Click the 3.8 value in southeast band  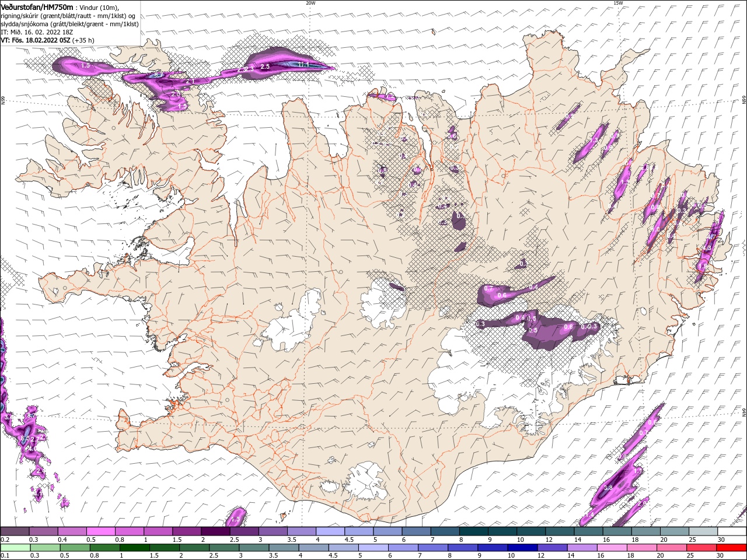click(x=608, y=488)
